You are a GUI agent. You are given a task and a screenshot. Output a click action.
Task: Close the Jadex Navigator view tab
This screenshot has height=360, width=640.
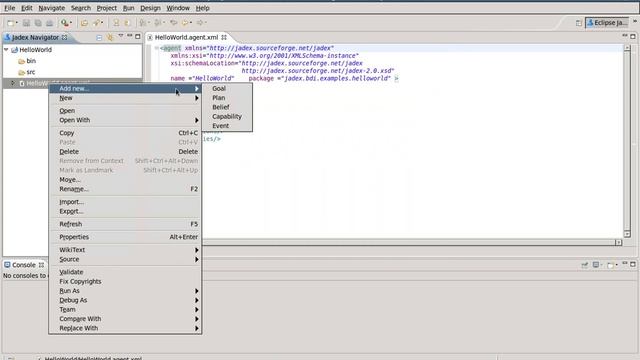coord(64,37)
